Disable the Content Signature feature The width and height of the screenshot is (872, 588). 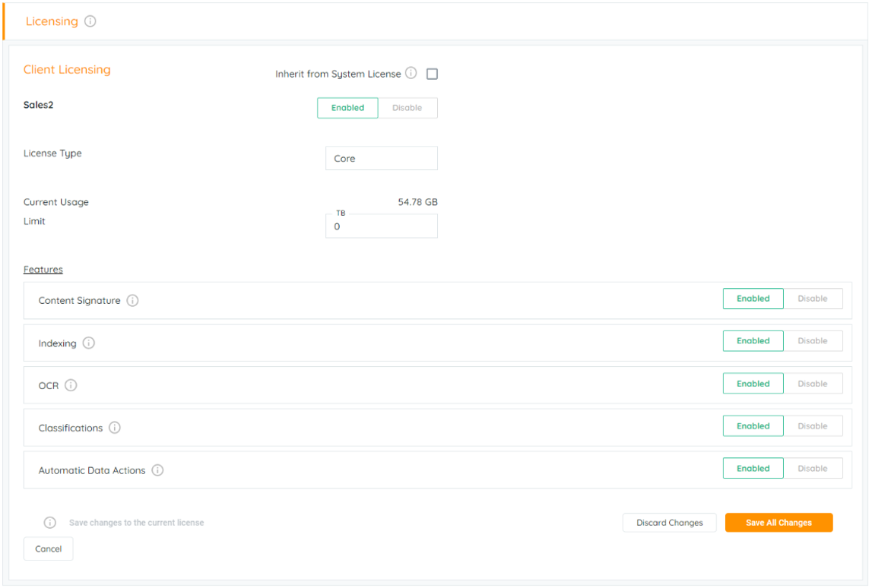[812, 299]
